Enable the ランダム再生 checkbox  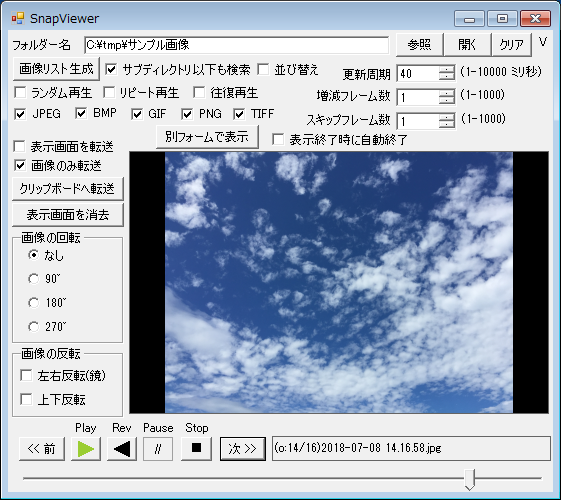[x=20, y=93]
